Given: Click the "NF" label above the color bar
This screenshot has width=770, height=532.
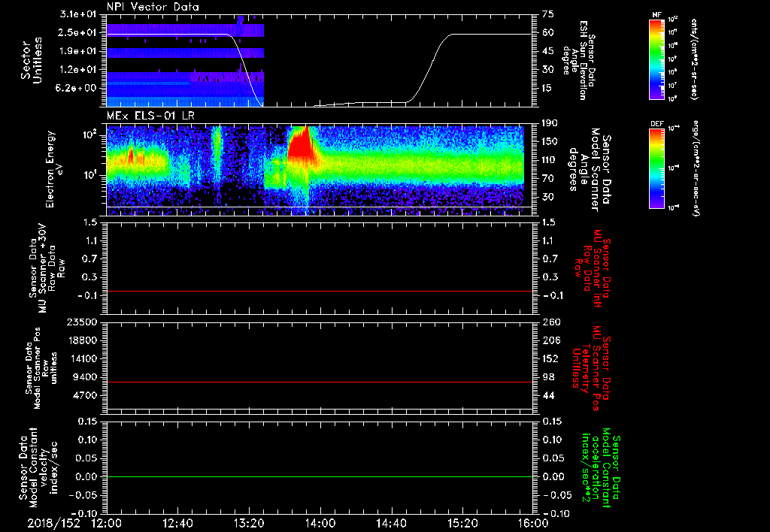Looking at the screenshot, I should pyautogui.click(x=657, y=15).
